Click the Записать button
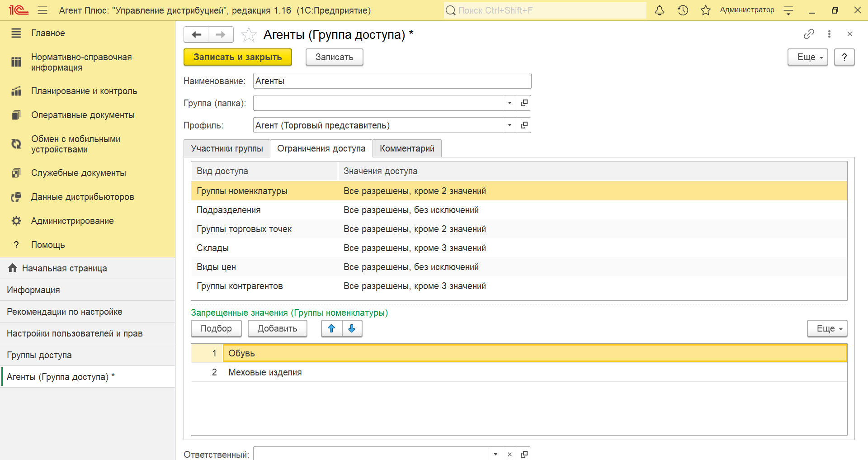 pos(335,57)
